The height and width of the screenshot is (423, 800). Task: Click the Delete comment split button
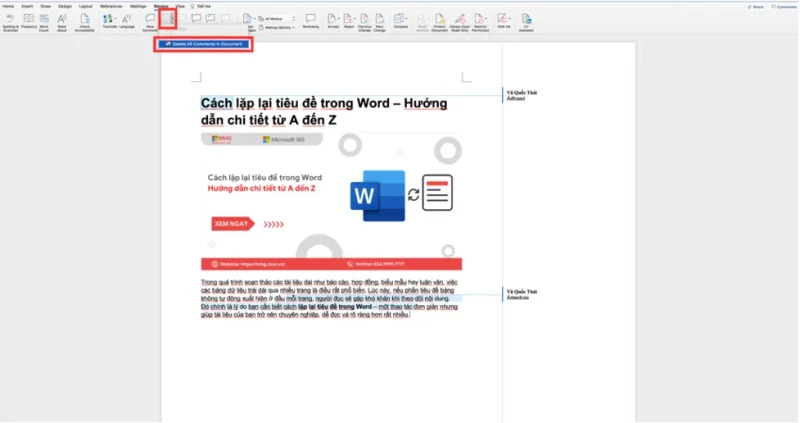click(168, 19)
